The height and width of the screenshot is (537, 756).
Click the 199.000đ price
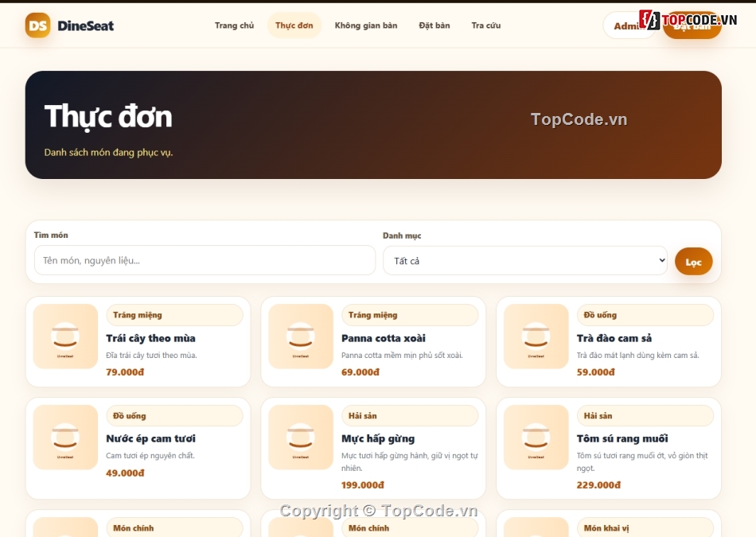(363, 485)
